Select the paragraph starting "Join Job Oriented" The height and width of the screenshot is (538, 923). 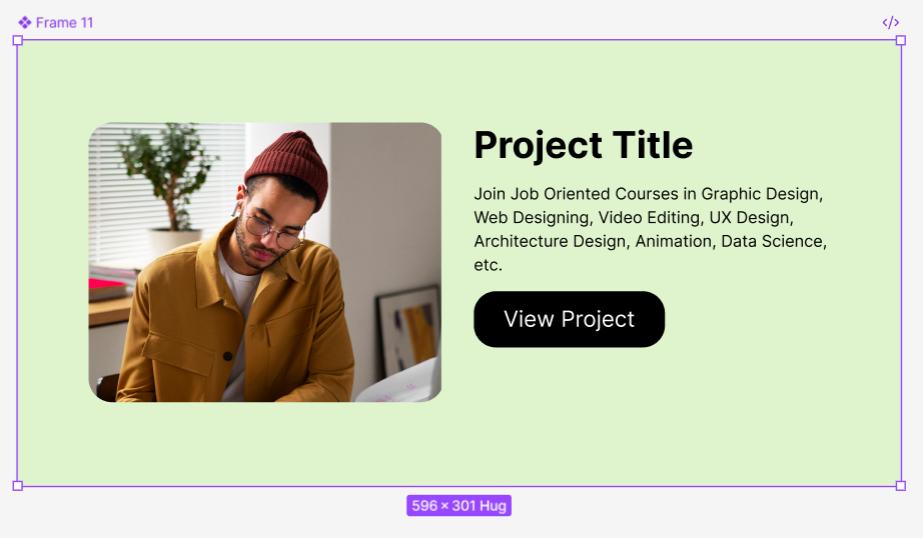coord(650,229)
